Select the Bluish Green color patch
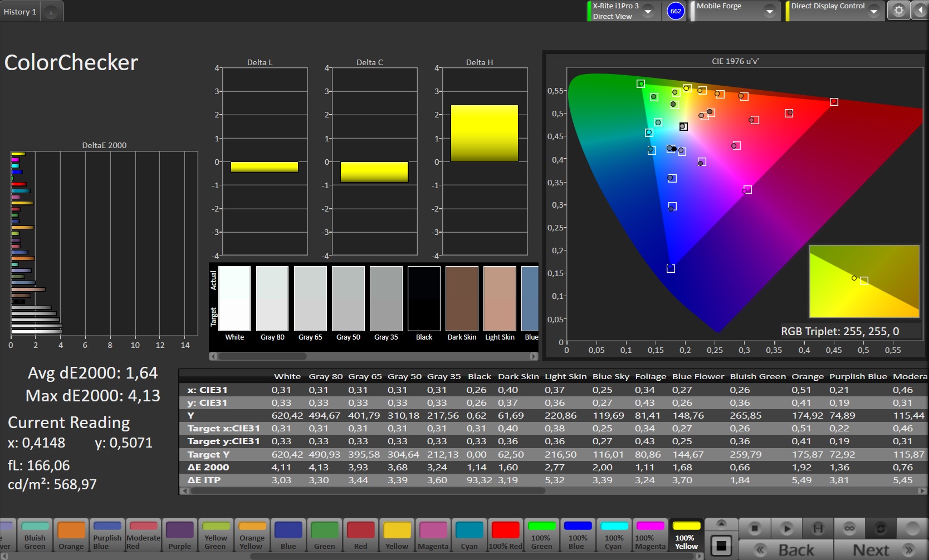The image size is (929, 560). [x=35, y=535]
